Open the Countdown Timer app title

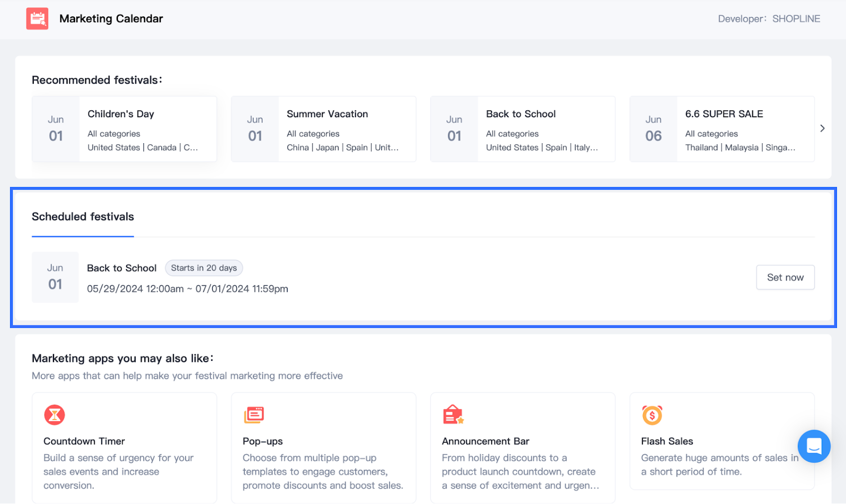coord(84,441)
